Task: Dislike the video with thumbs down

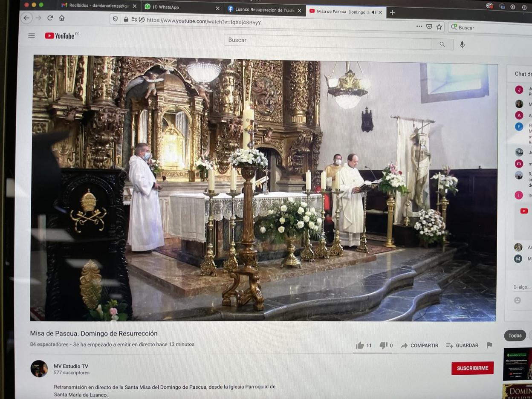Action: (384, 345)
